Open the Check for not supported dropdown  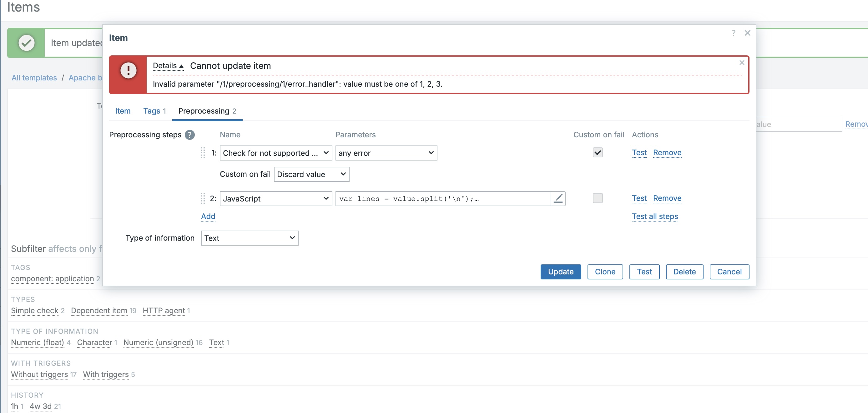tap(276, 153)
